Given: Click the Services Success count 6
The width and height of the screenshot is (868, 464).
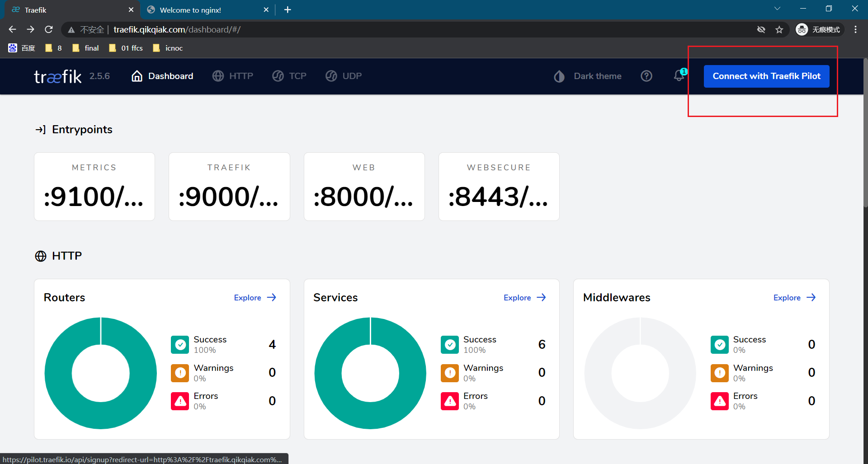Looking at the screenshot, I should click(x=542, y=344).
